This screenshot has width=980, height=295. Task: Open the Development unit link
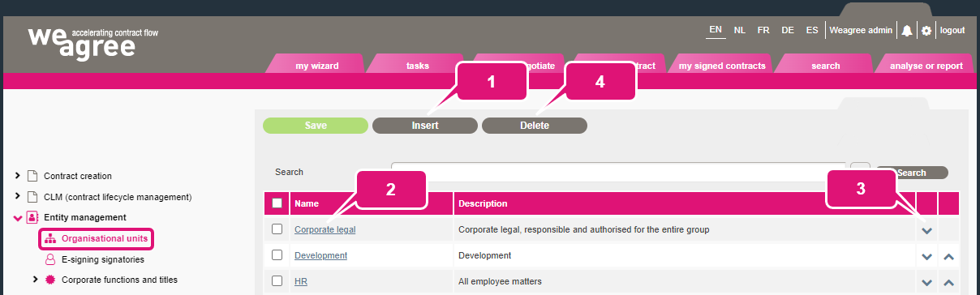tap(320, 255)
